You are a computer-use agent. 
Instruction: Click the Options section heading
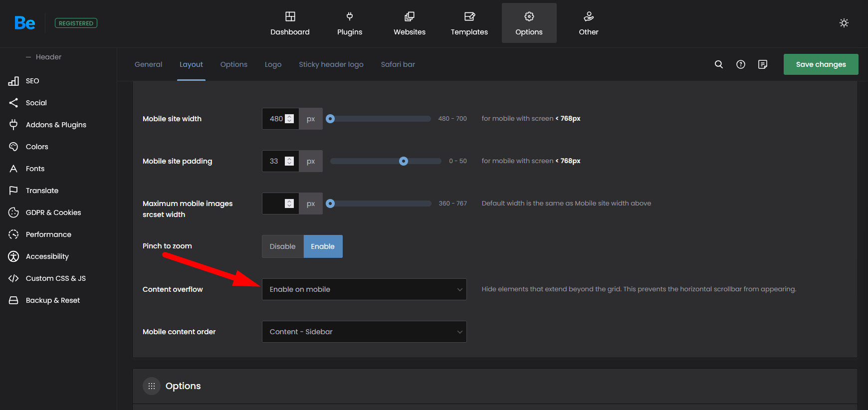[183, 386]
